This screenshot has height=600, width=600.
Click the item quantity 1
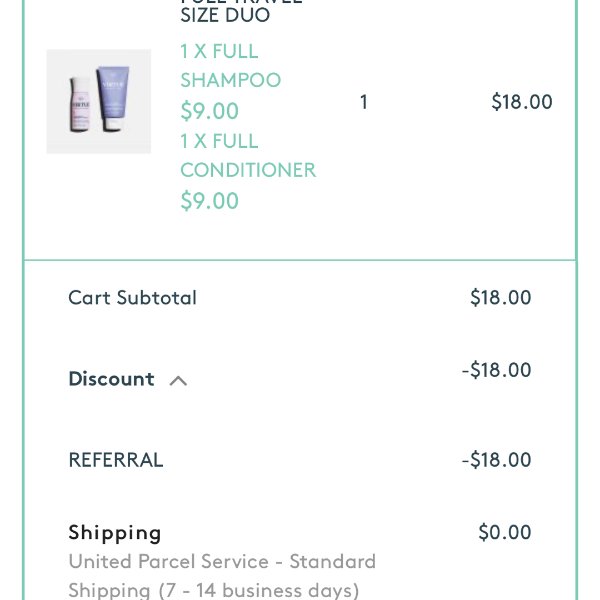pos(364,102)
